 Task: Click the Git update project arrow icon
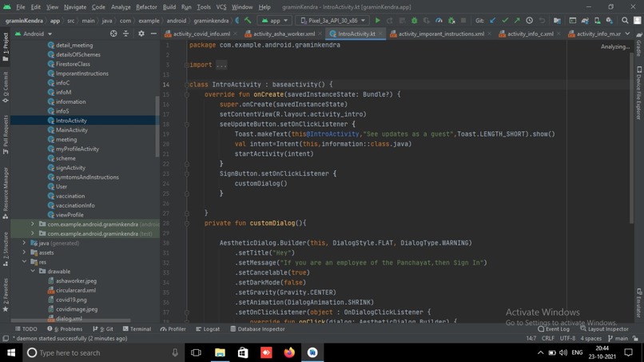[492, 21]
